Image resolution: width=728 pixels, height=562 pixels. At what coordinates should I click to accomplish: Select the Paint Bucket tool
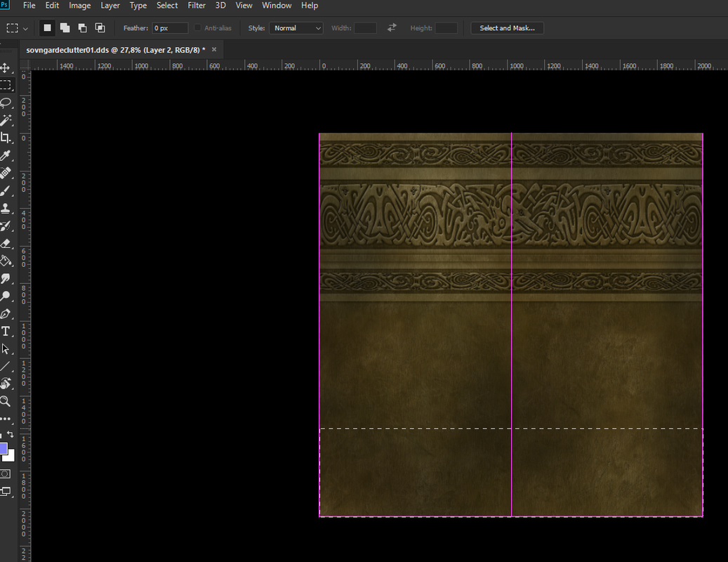point(6,261)
